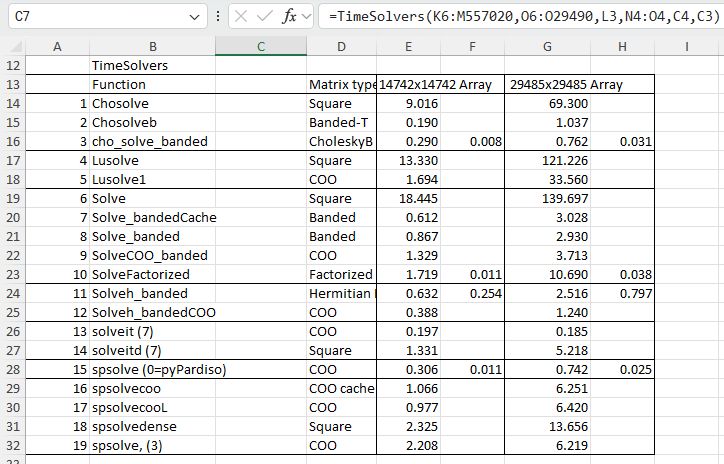Select the cho_solve_banded function cell
The height and width of the screenshot is (464, 724).
pos(151,141)
